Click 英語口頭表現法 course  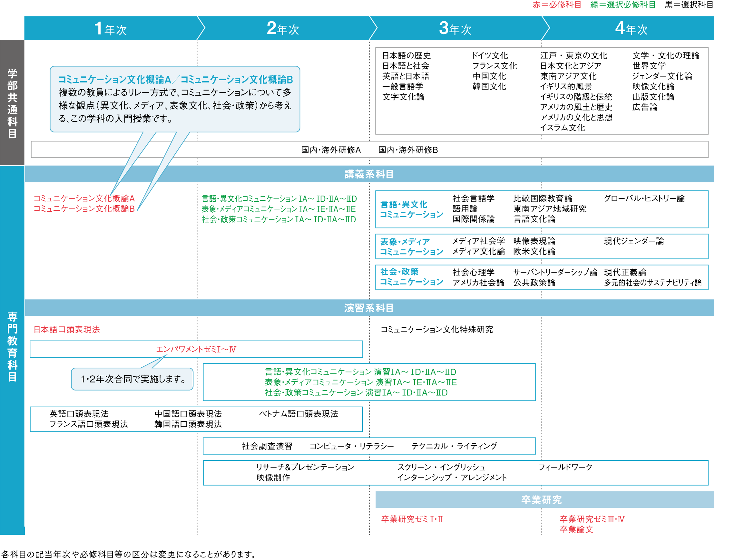tap(79, 414)
